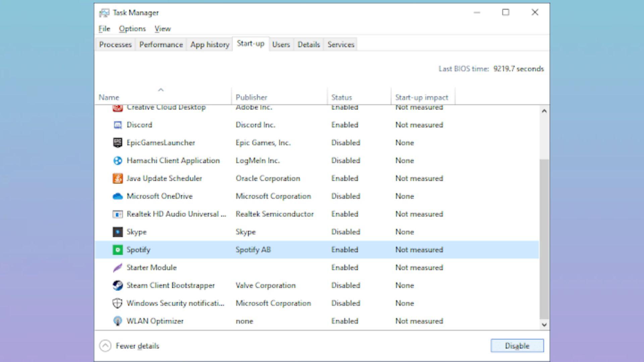Click Last BIOS time 9219.7 seconds value
The image size is (644, 362).
point(519,69)
